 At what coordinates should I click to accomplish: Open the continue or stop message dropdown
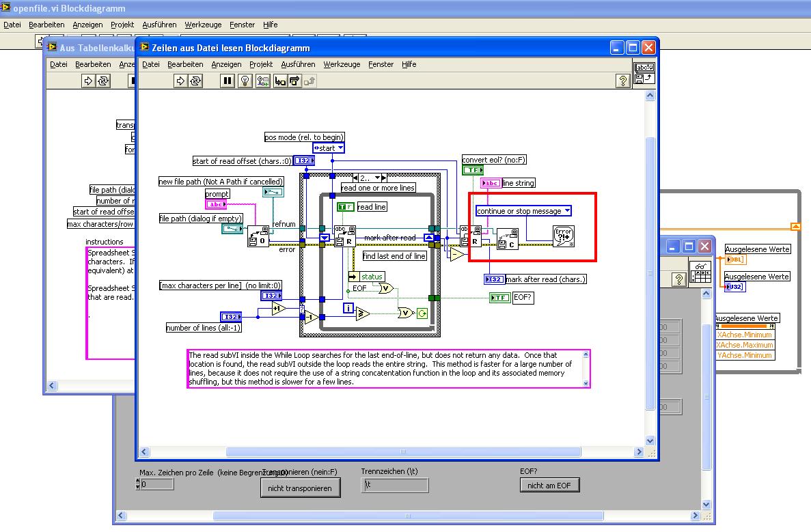(523, 211)
